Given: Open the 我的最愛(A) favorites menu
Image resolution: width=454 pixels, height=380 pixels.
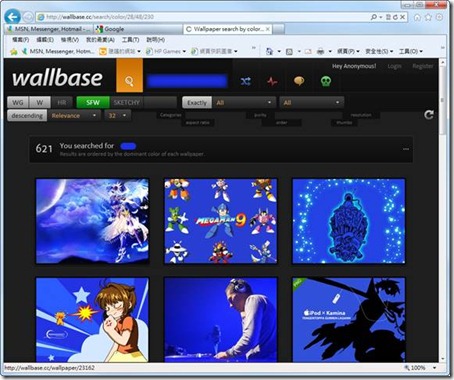Looking at the screenshot, I should pyautogui.click(x=100, y=40).
